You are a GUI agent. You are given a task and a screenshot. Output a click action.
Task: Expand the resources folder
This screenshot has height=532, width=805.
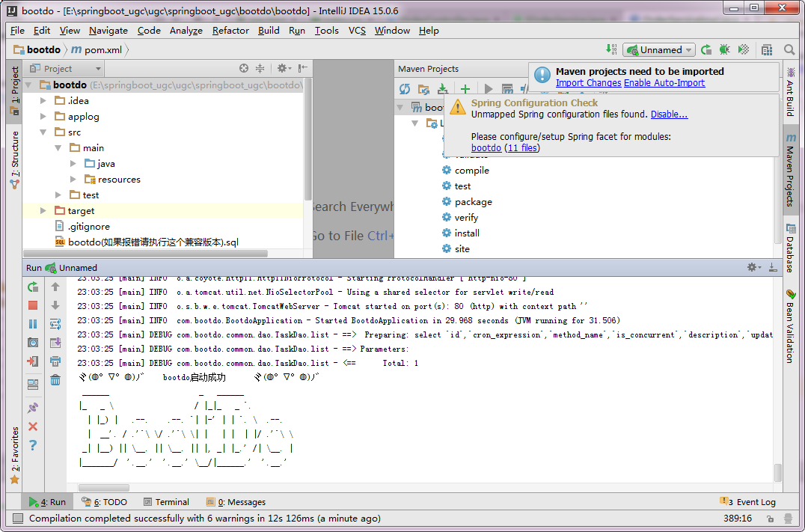(73, 180)
